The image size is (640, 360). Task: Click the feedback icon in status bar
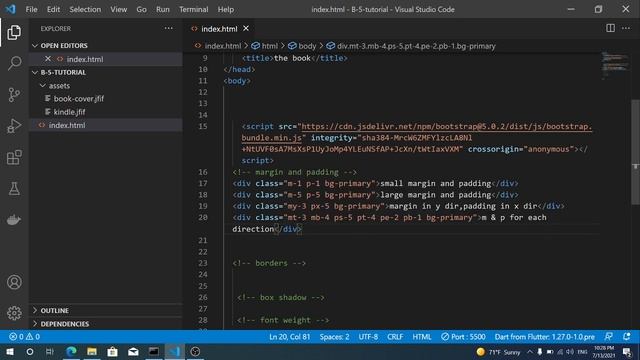608,337
